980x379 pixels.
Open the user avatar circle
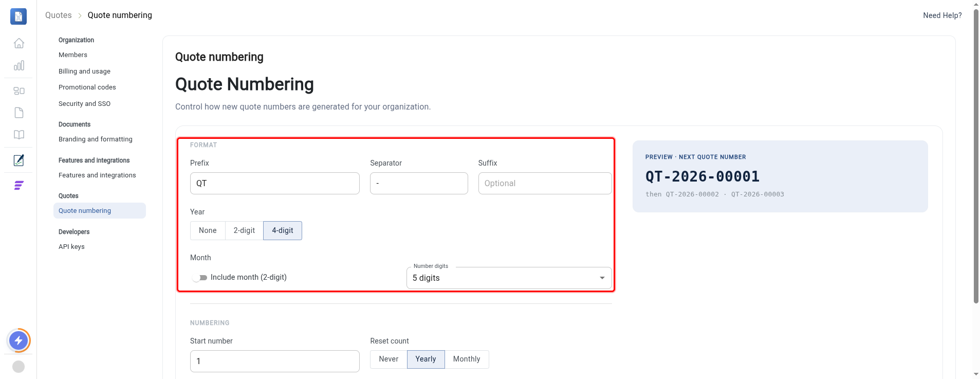(x=19, y=367)
